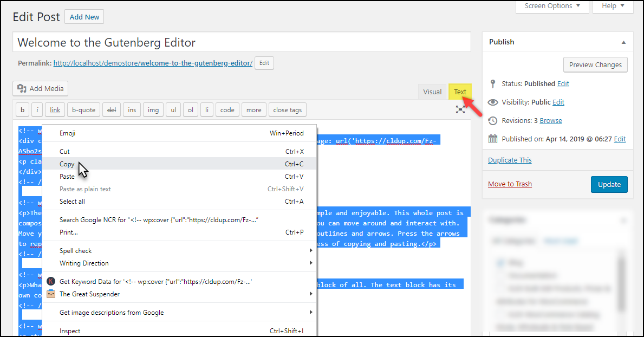Open the post permalink URL
Viewport: 644px width, 337px height.
tap(153, 63)
